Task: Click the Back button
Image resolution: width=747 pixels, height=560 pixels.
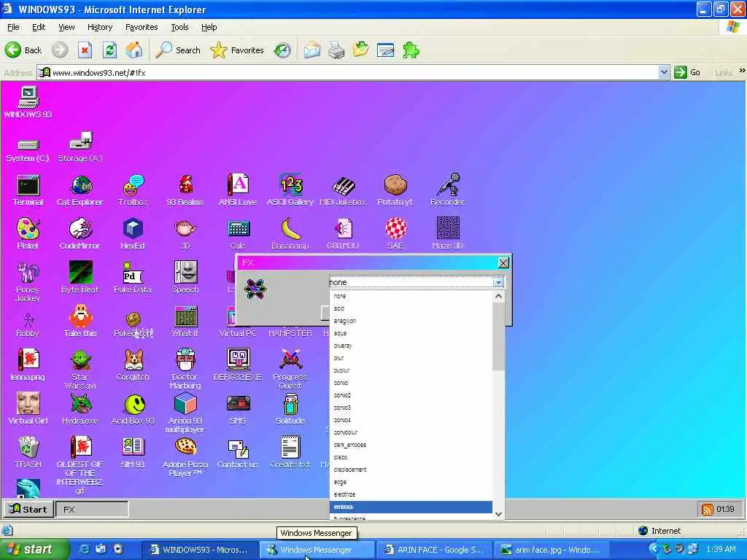Action: pyautogui.click(x=24, y=50)
